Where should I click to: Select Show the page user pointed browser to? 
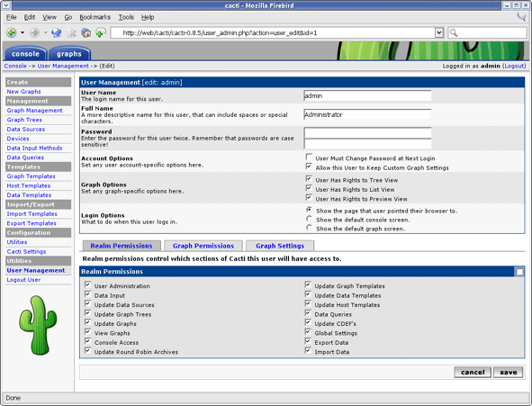coord(309,210)
